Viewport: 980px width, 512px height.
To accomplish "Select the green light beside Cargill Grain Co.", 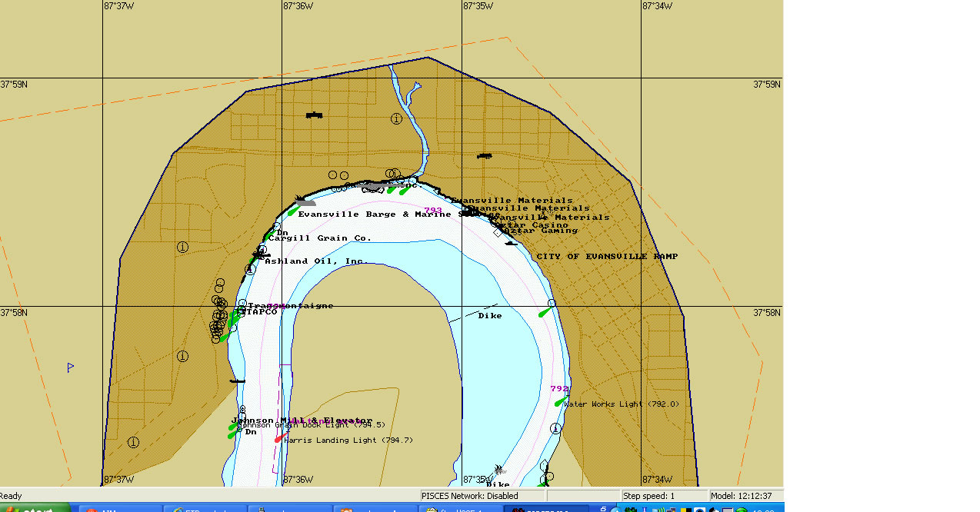I will point(268,235).
